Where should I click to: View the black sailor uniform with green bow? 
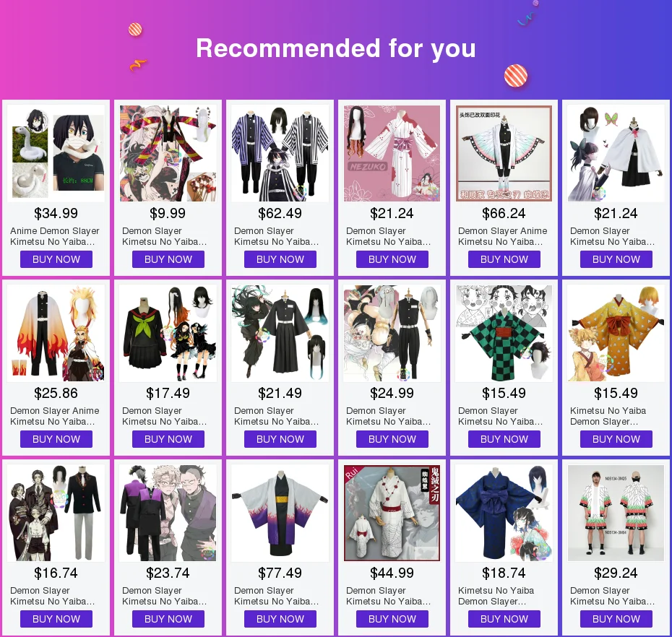[x=168, y=333]
